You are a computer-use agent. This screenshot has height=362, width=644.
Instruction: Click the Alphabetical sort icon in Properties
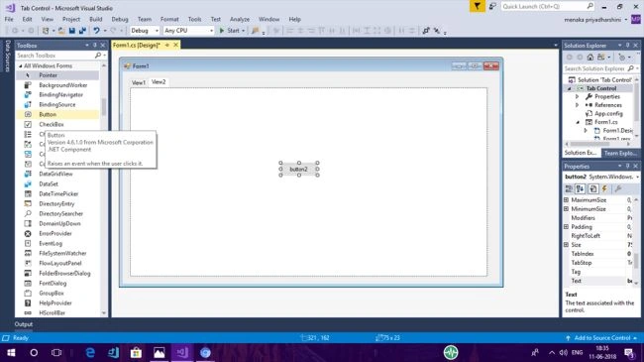click(580, 188)
